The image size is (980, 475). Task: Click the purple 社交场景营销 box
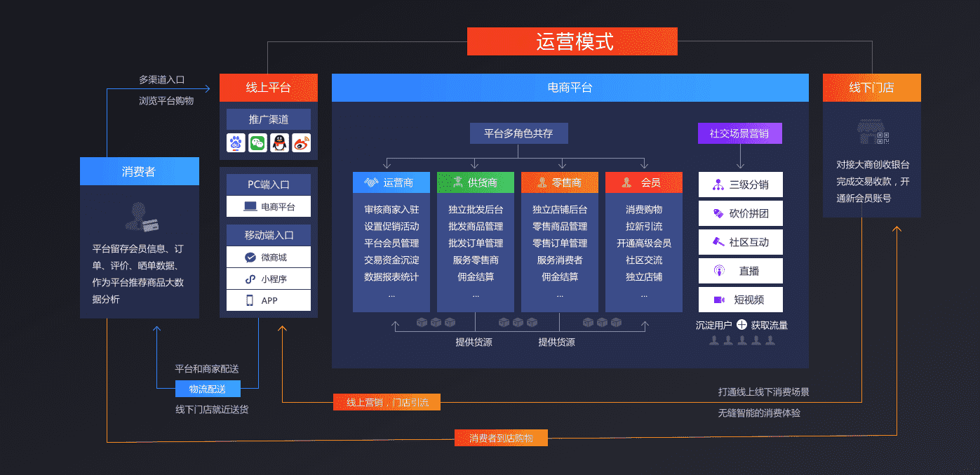pos(740,133)
